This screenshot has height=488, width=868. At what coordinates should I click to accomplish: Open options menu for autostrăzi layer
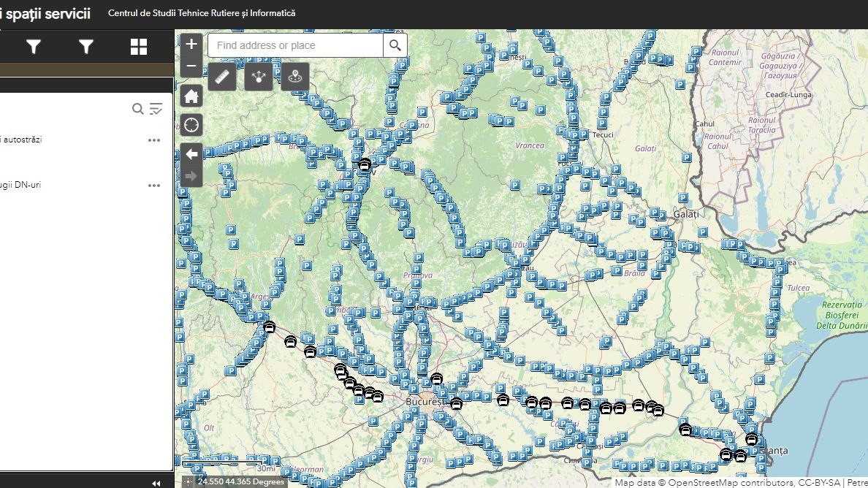click(154, 140)
